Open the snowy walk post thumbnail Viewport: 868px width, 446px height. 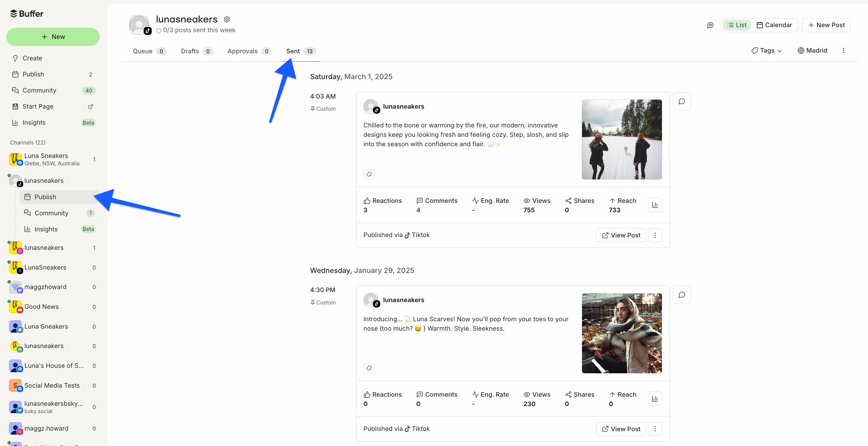pyautogui.click(x=622, y=140)
